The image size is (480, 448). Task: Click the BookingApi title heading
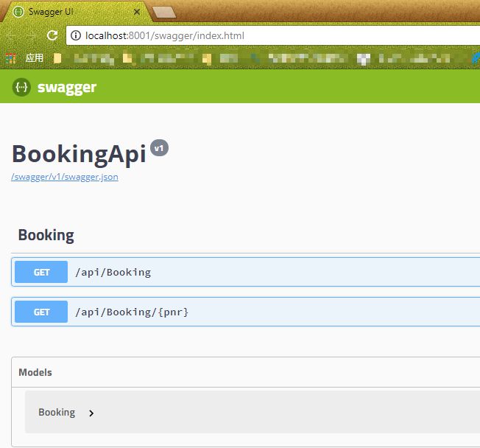(79, 154)
